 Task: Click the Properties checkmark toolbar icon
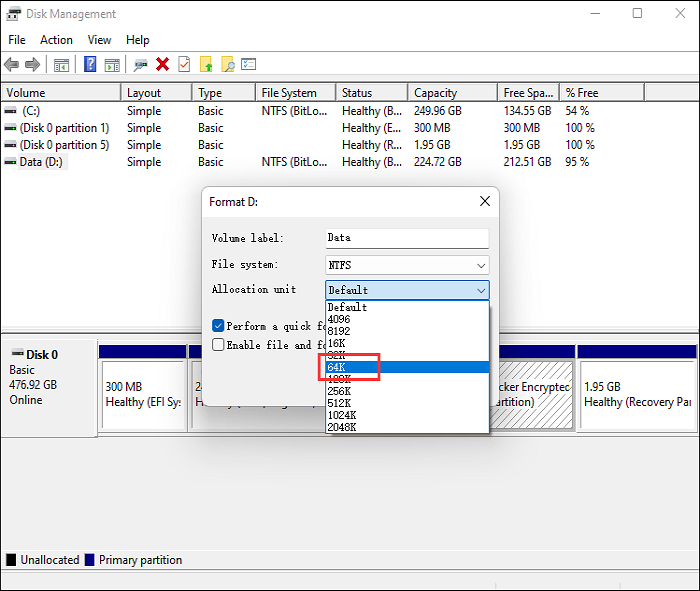tap(184, 65)
